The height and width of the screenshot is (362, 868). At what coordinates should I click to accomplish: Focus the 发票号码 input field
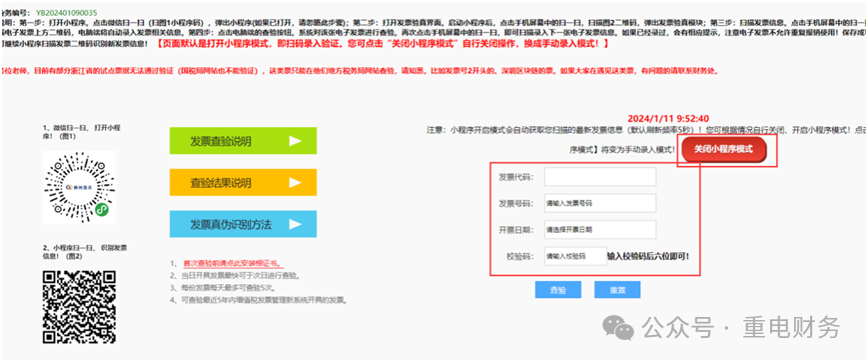600,203
